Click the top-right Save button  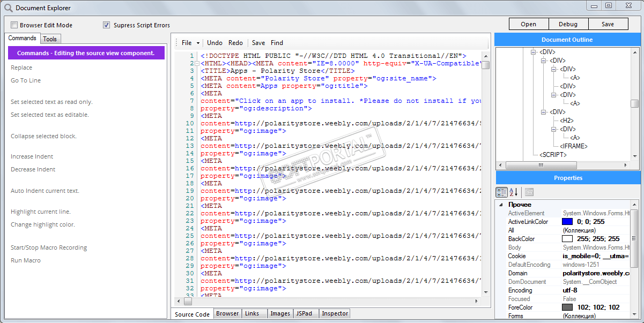(608, 24)
